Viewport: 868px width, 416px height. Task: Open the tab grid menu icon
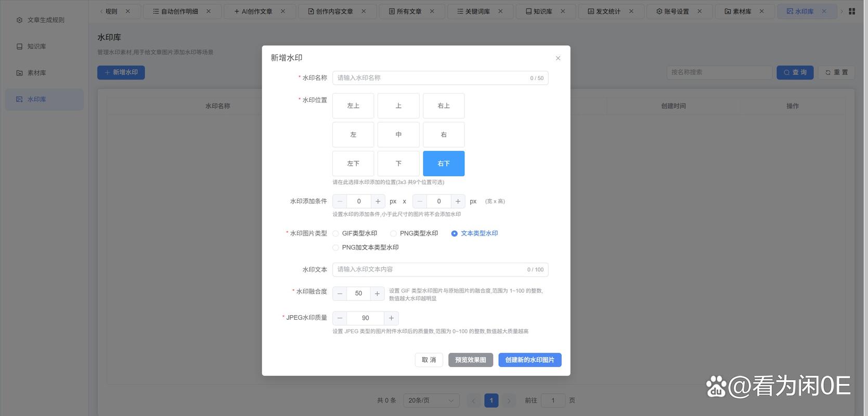pos(852,11)
